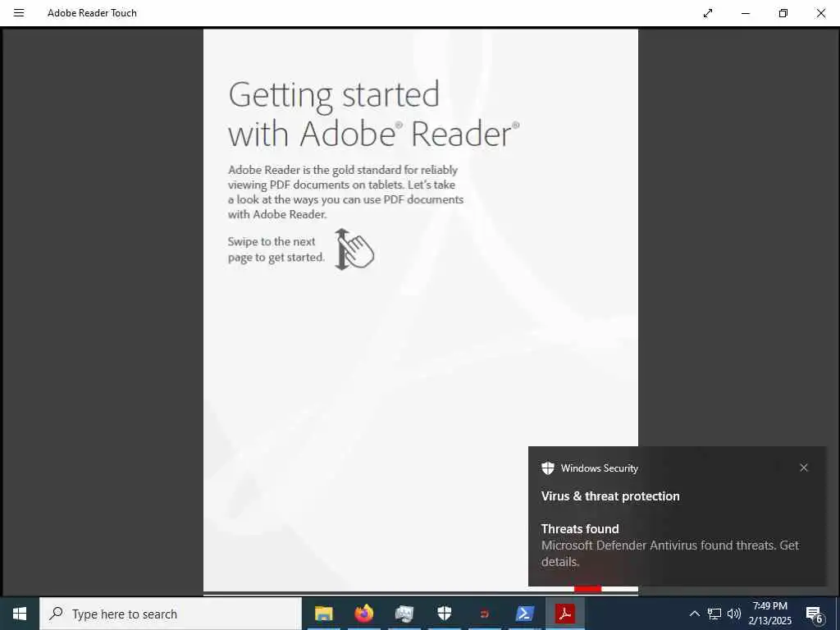Click 'Virus & threat protection' notification title
Image resolution: width=840 pixels, height=630 pixels.
click(x=610, y=496)
